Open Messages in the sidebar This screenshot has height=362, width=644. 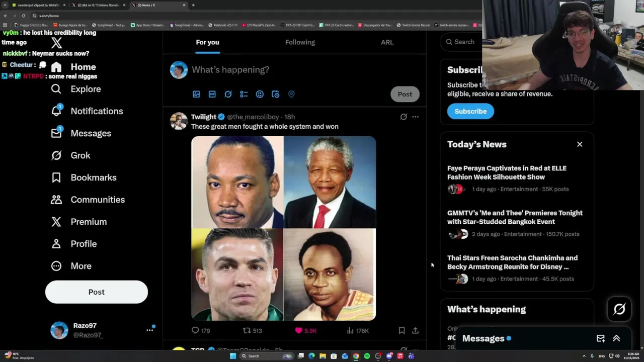pyautogui.click(x=81, y=133)
